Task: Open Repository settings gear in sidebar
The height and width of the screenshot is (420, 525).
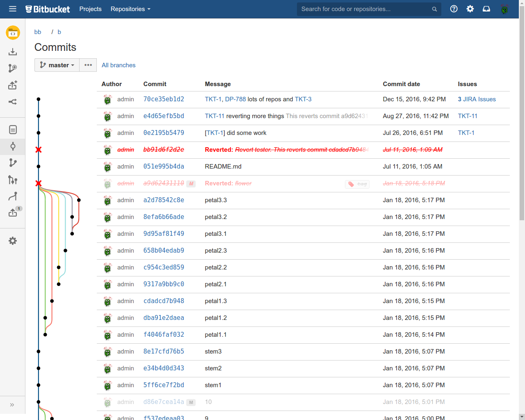Action: pos(13,241)
